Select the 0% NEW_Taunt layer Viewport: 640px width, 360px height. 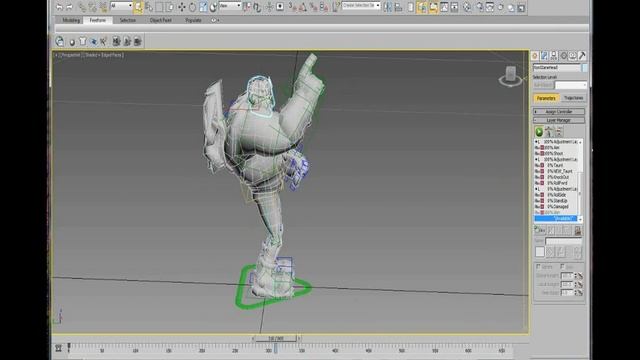pos(557,171)
